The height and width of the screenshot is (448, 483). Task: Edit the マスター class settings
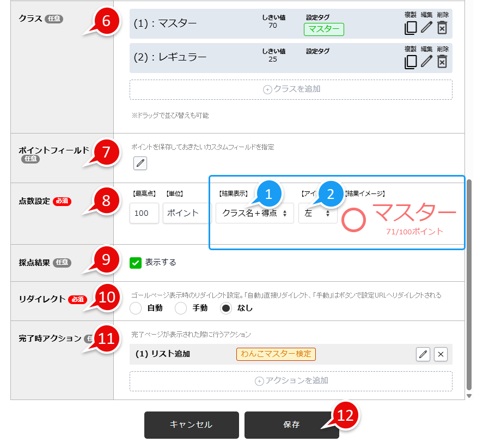pyautogui.click(x=426, y=28)
